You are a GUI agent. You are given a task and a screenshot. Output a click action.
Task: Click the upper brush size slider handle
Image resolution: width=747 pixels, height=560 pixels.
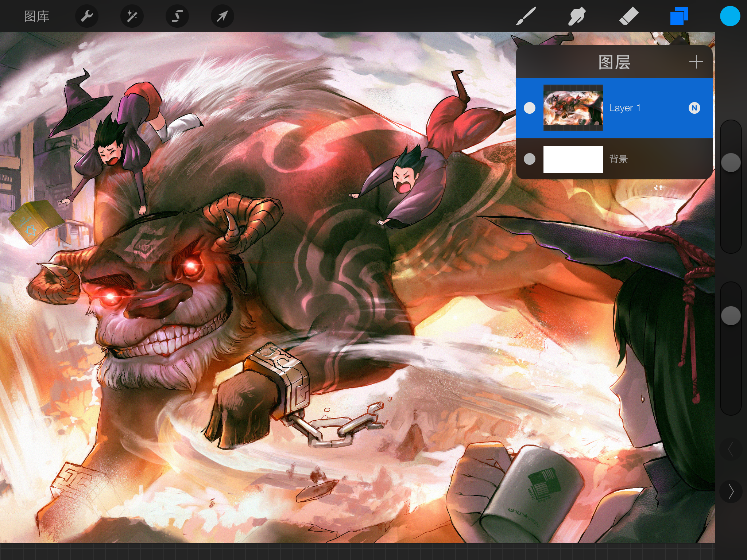(731, 162)
